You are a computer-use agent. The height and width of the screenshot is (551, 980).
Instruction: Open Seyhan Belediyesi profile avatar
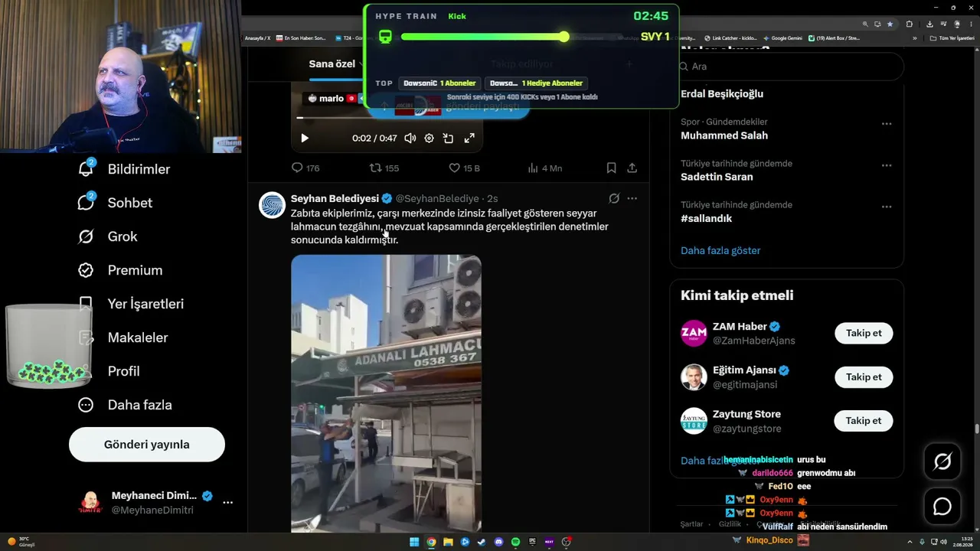(272, 205)
